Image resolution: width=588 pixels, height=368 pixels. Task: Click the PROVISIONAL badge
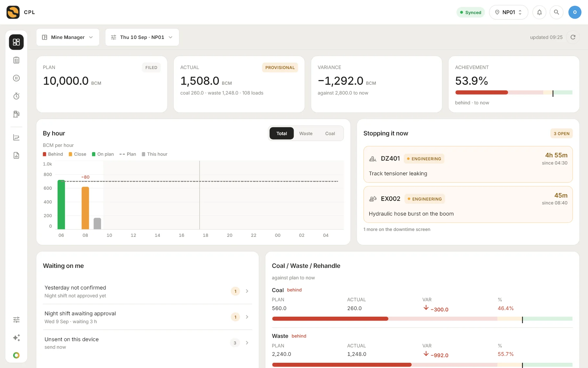coord(280,68)
